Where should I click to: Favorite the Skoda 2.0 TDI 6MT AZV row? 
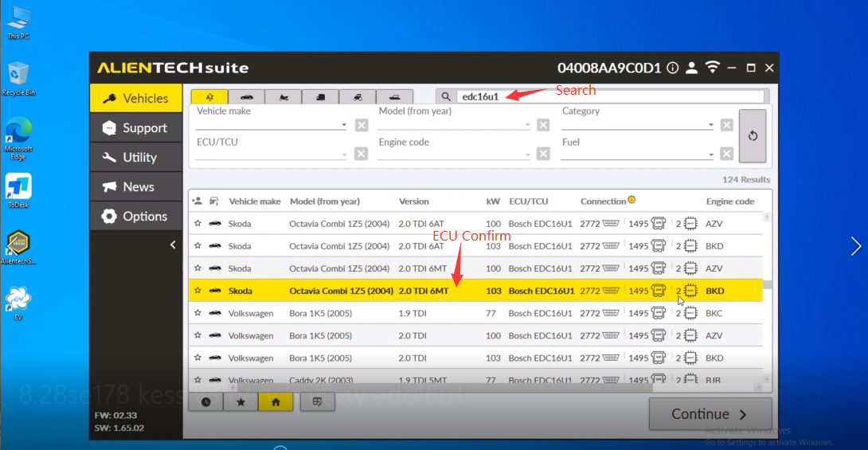(x=197, y=268)
